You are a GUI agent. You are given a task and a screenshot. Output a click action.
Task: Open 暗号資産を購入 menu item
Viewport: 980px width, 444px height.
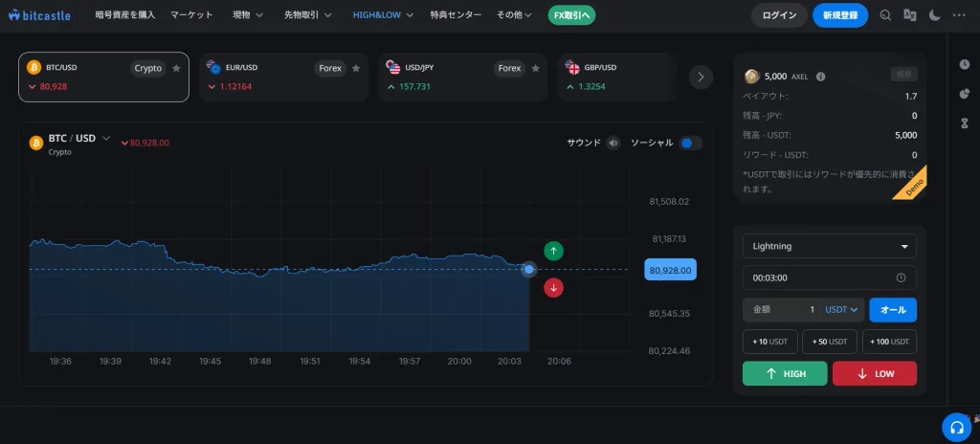pos(125,15)
